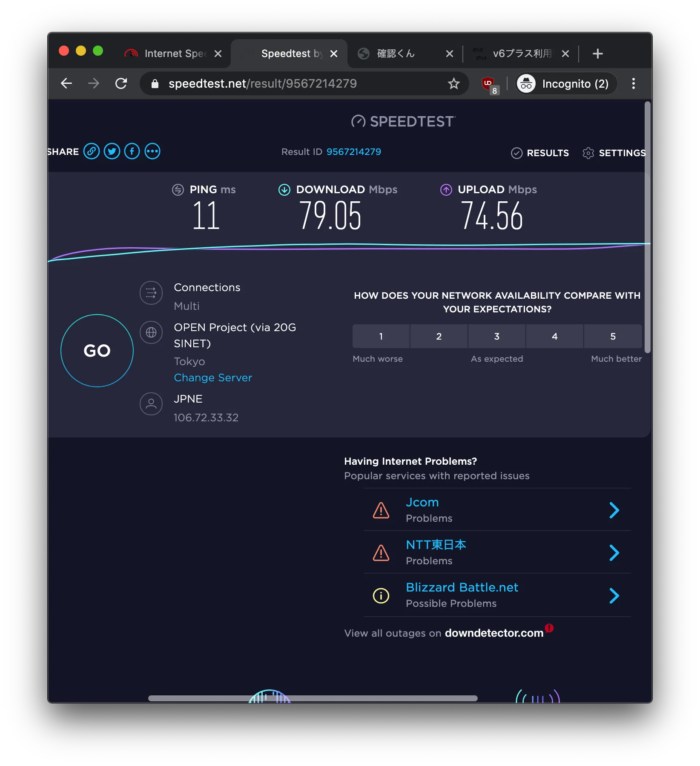Select rating 3 As expected
Image resolution: width=700 pixels, height=766 pixels.
[x=496, y=336]
